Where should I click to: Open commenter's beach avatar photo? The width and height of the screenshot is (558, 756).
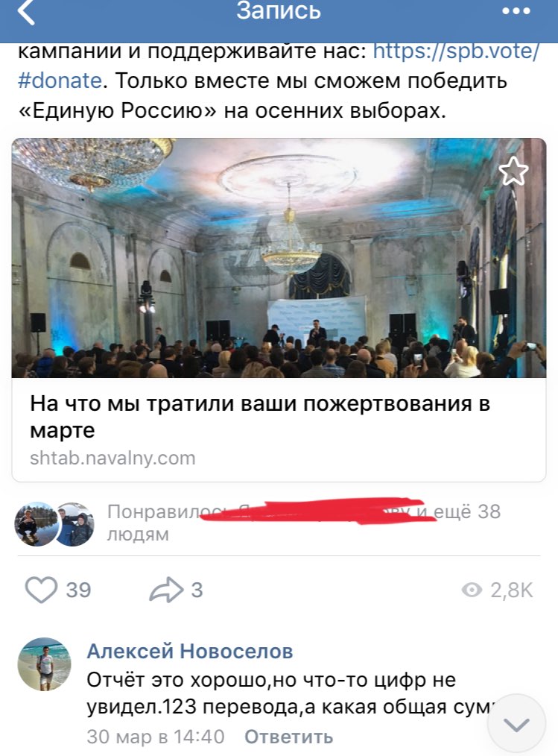[45, 664]
